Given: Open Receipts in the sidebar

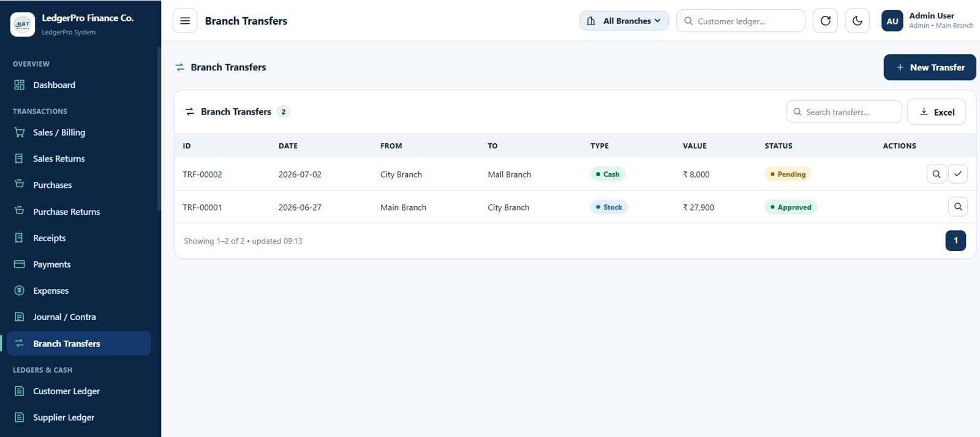Looking at the screenshot, I should 79,238.
